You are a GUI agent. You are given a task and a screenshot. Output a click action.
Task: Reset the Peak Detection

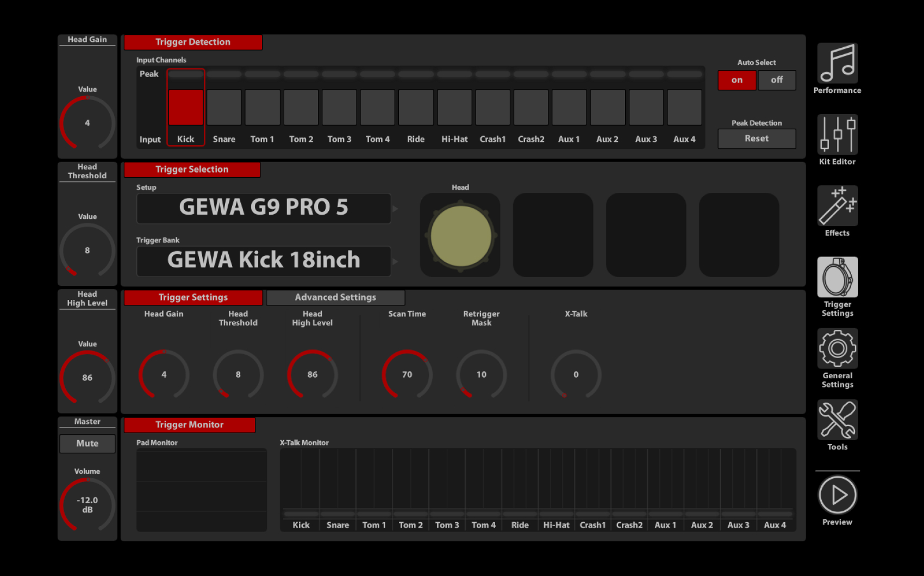757,139
